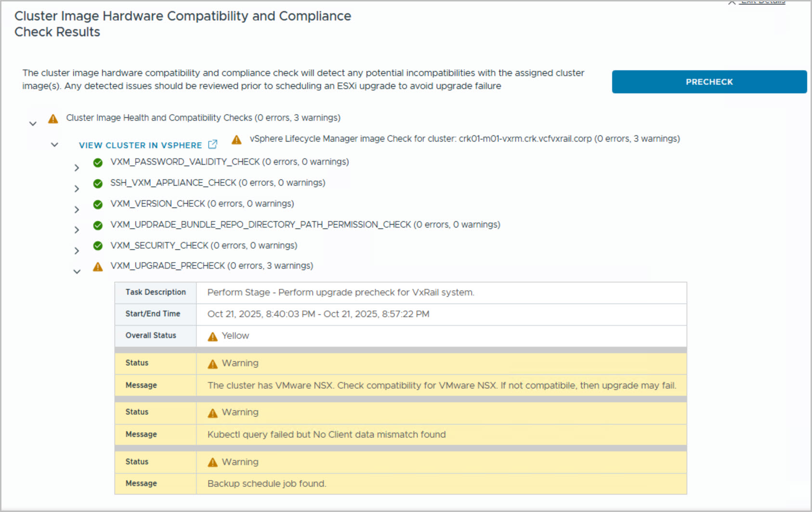This screenshot has width=812, height=512.
Task: Click the Yellow overall status warning icon
Action: (212, 336)
